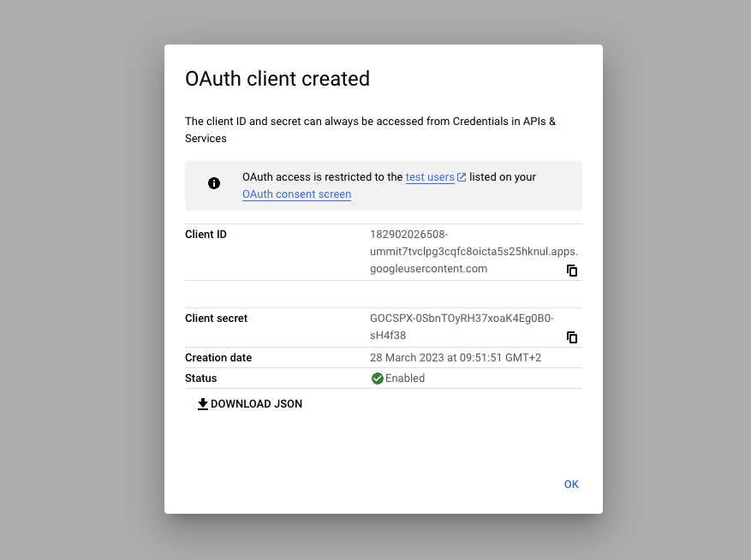The width and height of the screenshot is (751, 560).
Task: Click the OAuth client created dialog title
Action: click(x=277, y=78)
